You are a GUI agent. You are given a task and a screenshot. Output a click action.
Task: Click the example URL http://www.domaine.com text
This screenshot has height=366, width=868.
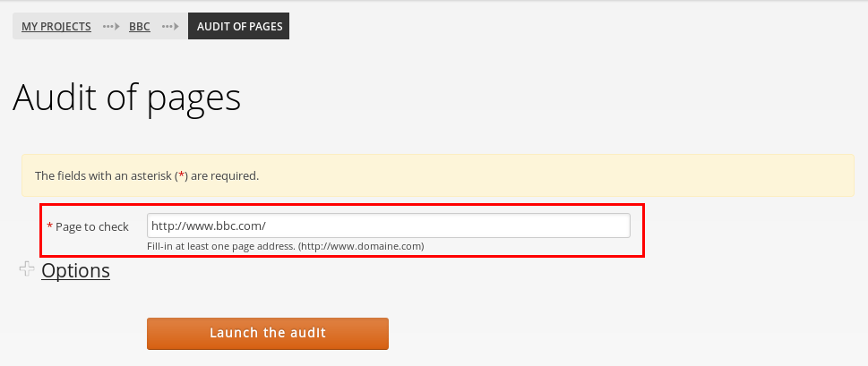point(361,246)
